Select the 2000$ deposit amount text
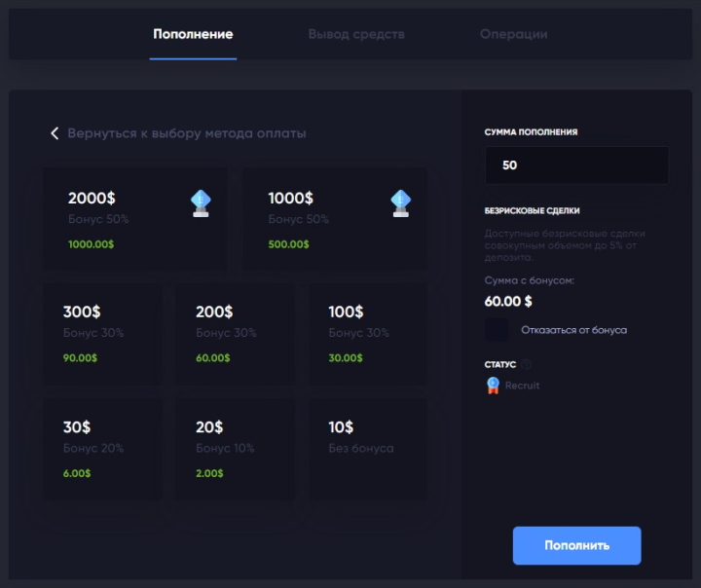The width and height of the screenshot is (701, 588). [92, 199]
